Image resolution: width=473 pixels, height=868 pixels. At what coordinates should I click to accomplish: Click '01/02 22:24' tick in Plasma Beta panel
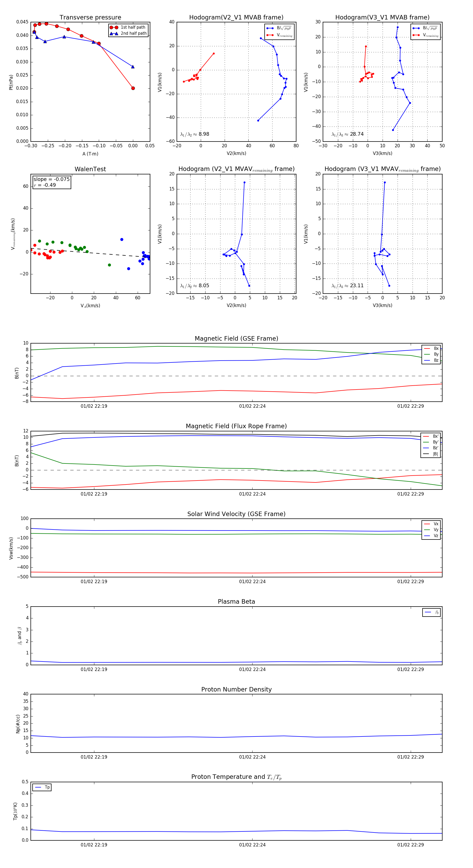[252, 669]
